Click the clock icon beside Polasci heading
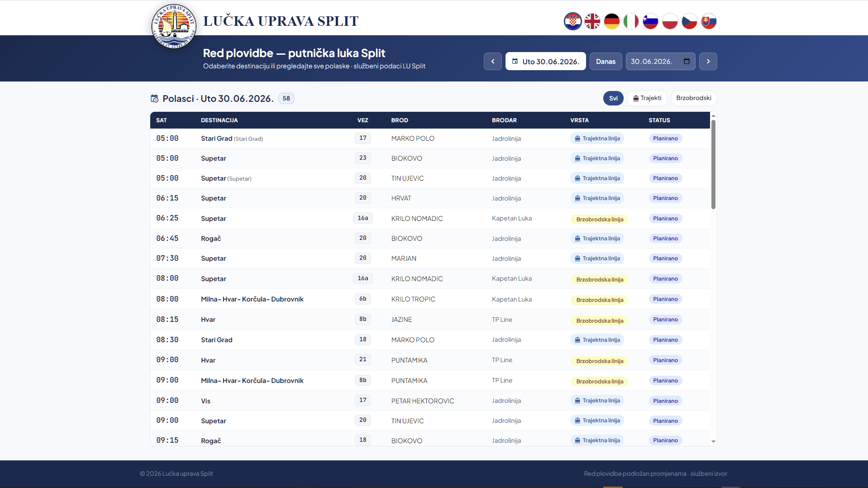This screenshot has width=868, height=488. [x=155, y=99]
